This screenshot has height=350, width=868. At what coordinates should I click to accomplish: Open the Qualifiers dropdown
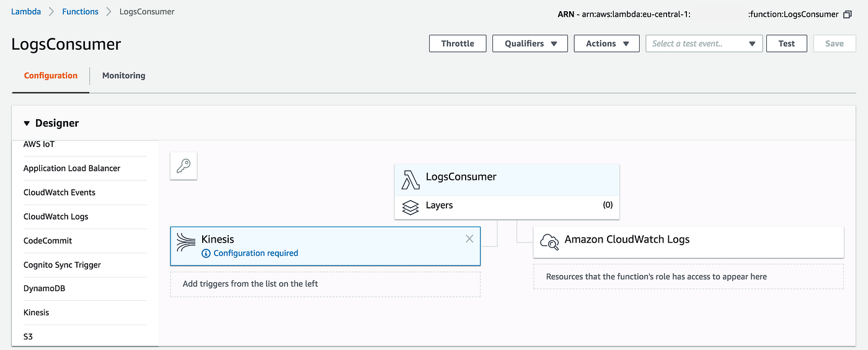click(530, 43)
